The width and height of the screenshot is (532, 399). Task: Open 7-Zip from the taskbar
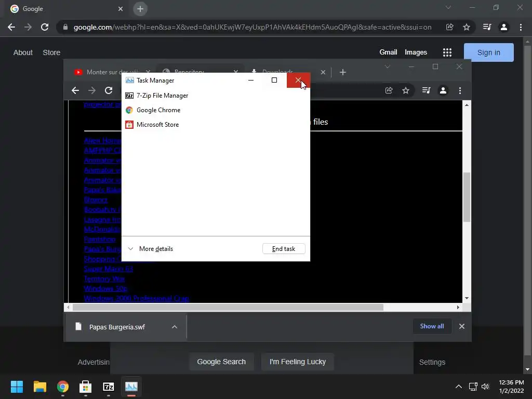(x=109, y=387)
